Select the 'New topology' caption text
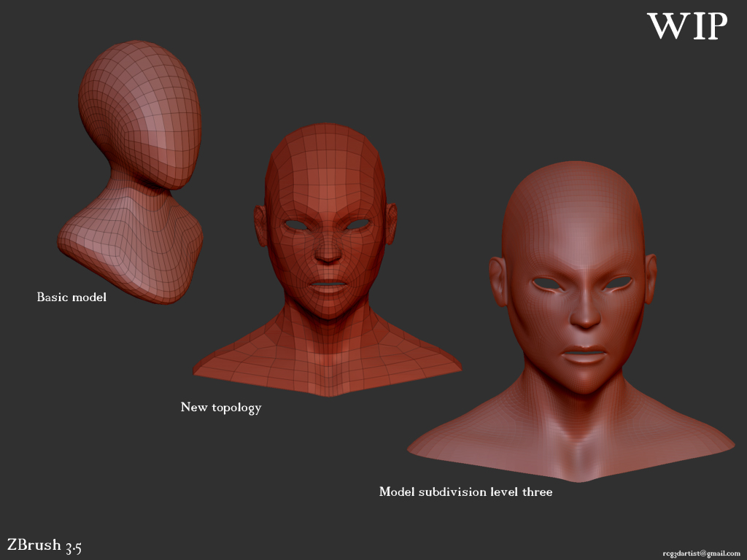The width and height of the screenshot is (747, 560). tap(222, 408)
